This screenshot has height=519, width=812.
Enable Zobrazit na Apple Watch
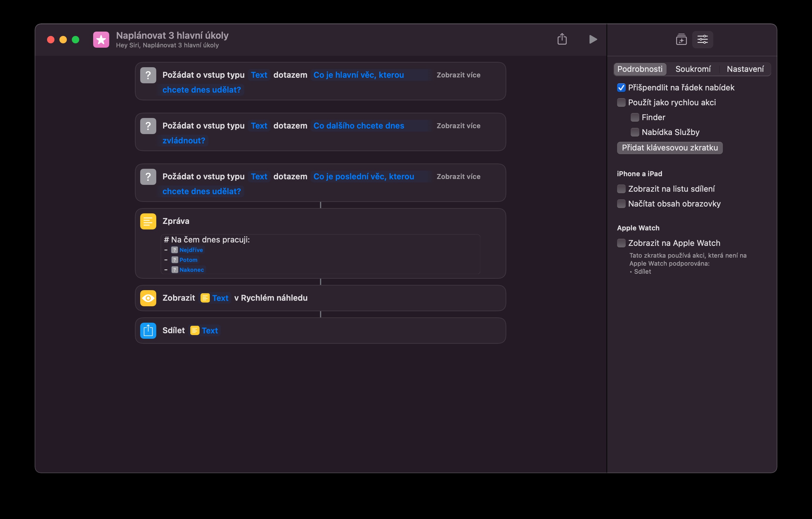(x=621, y=243)
